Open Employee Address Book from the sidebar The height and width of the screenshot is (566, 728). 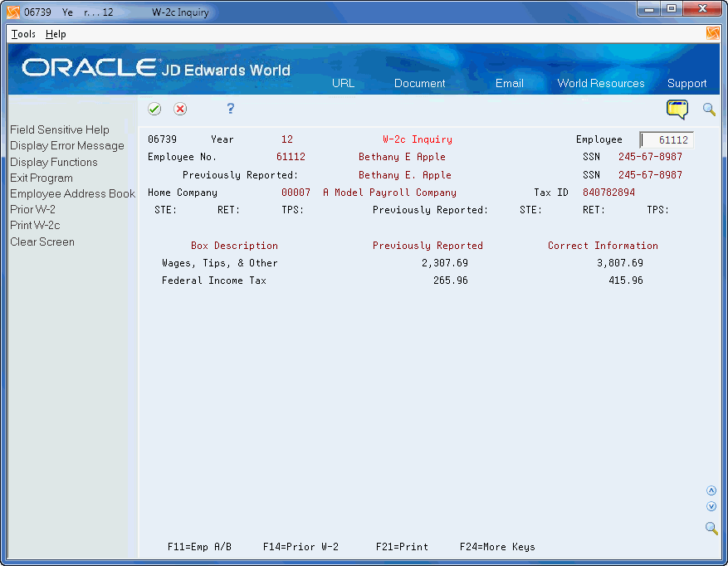[71, 193]
